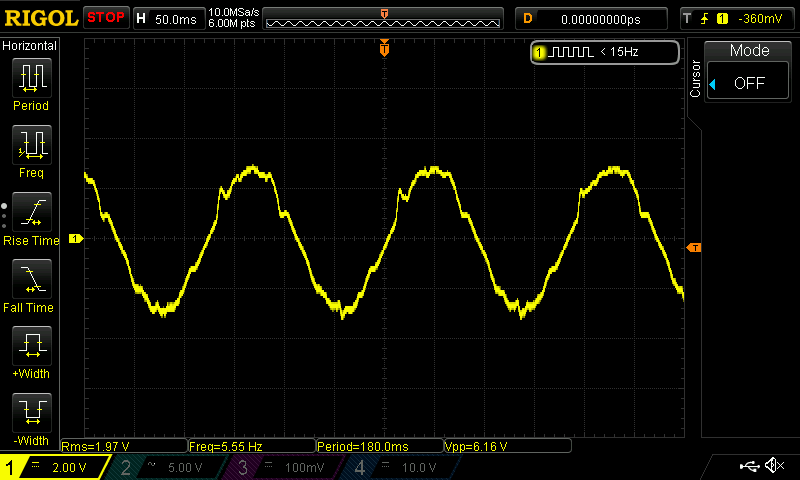Viewport: 800px width, 480px height.
Task: Enable channel 2 at 5.00 V
Action: 168,467
